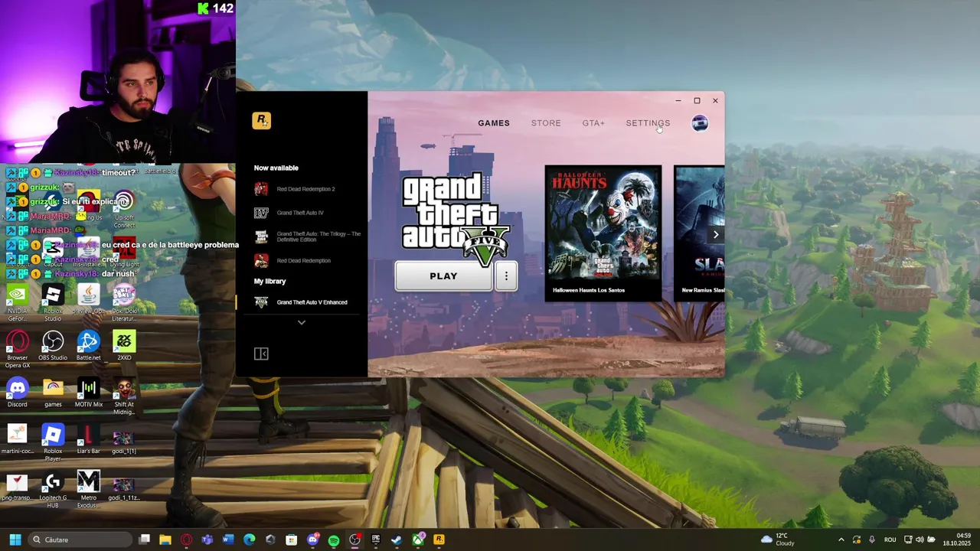Open the Windows Start menu
The height and width of the screenshot is (551, 980).
(x=15, y=540)
